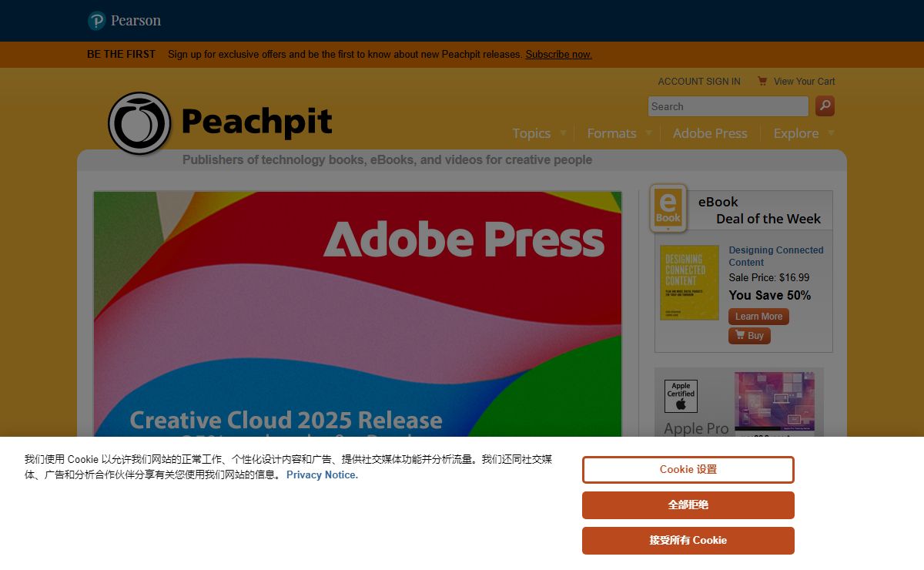Open ACCOUNT SIGN IN

699,82
